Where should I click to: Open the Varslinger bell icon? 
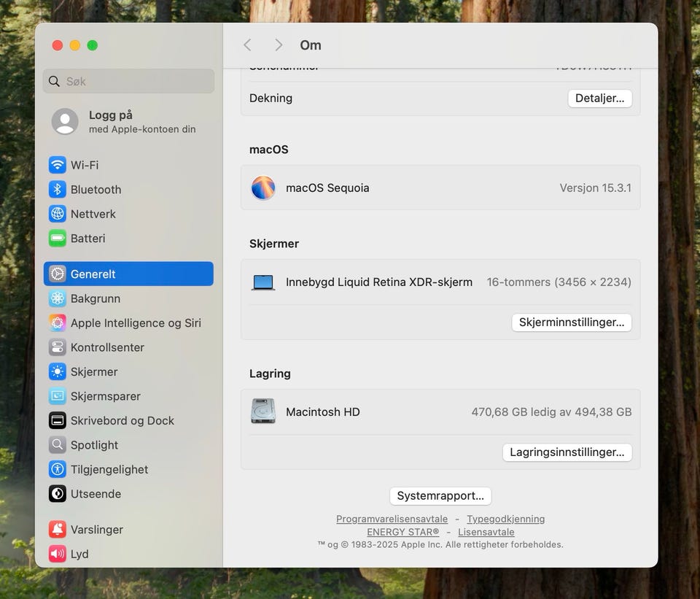coord(58,530)
